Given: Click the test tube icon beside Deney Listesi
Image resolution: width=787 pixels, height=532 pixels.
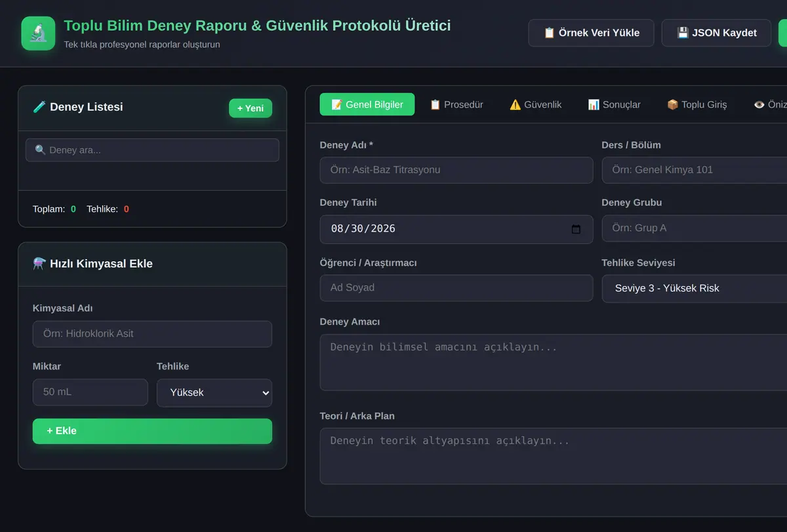Looking at the screenshot, I should (x=39, y=107).
